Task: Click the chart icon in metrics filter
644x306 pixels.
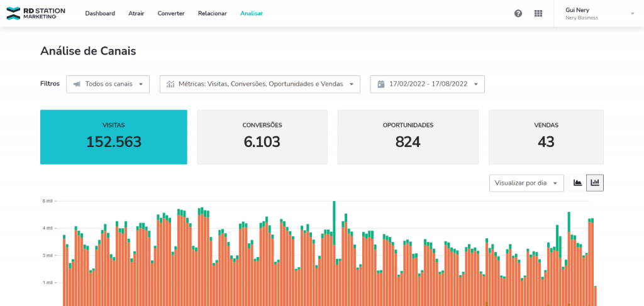Action: (x=170, y=84)
